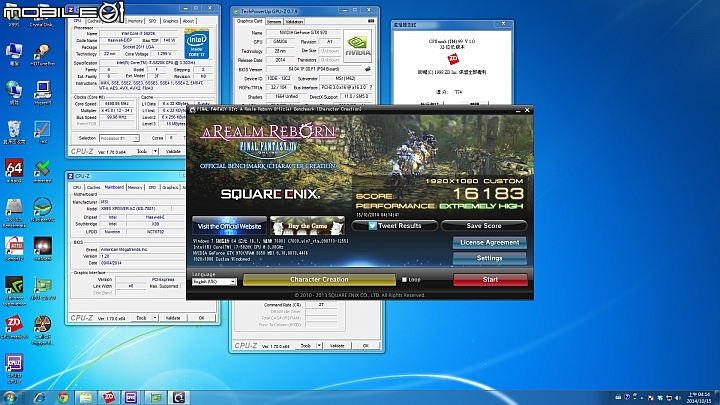Viewport: 720px width, 405px height.
Task: Switch to SPD tab in top CPU-Z
Action: pyautogui.click(x=152, y=21)
